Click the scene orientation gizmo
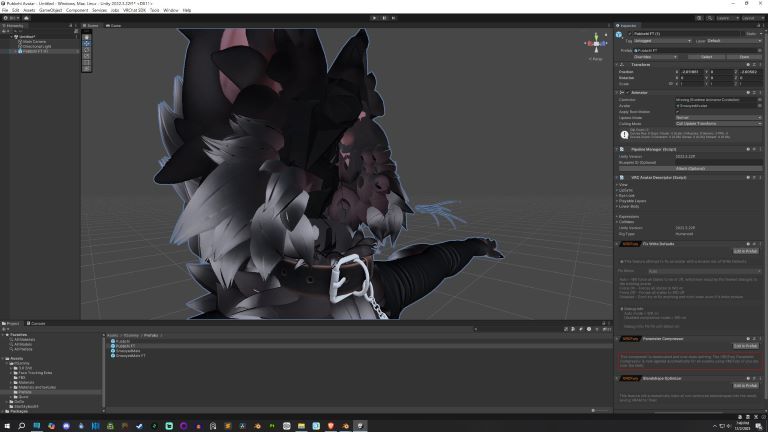The height and width of the screenshot is (432, 768). coord(596,44)
